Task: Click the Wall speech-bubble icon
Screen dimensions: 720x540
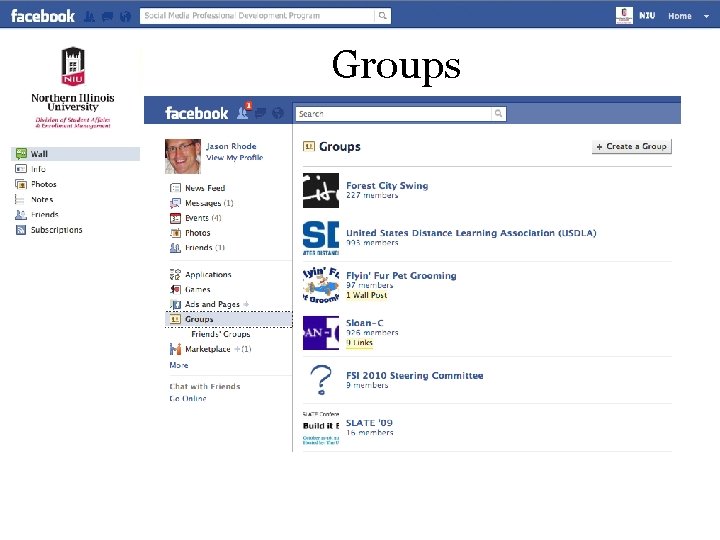Action: (x=21, y=153)
